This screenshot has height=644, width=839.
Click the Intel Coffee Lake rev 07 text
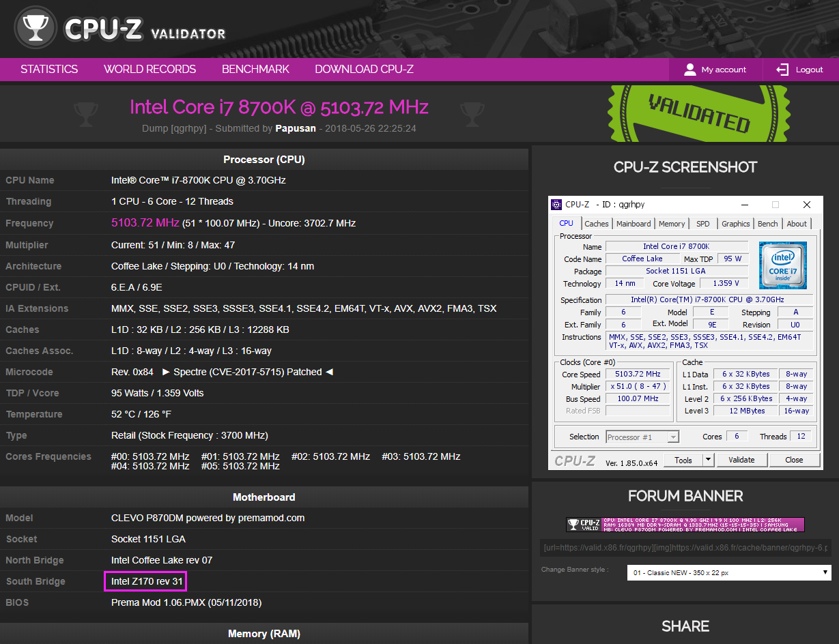(162, 560)
